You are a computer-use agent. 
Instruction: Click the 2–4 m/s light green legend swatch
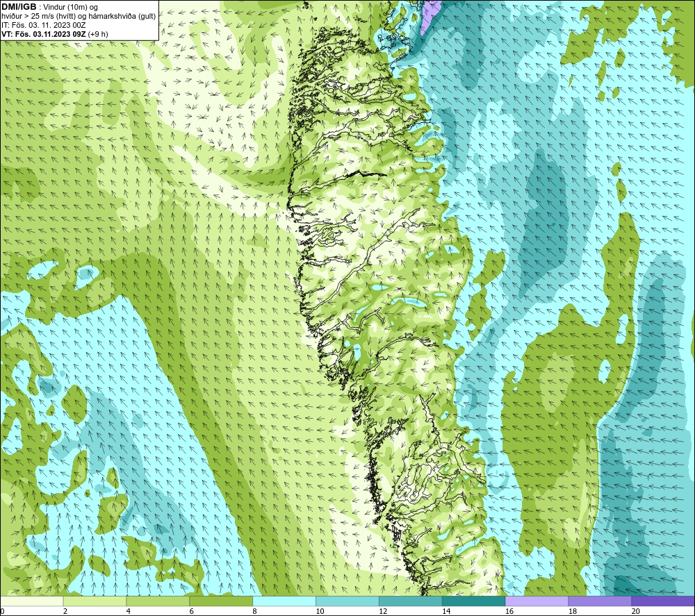tap(95, 601)
